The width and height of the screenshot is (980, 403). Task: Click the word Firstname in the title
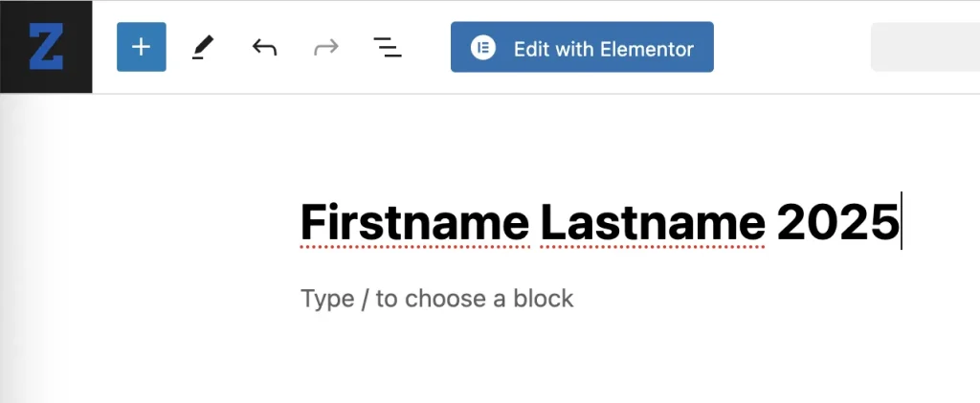[x=413, y=223]
